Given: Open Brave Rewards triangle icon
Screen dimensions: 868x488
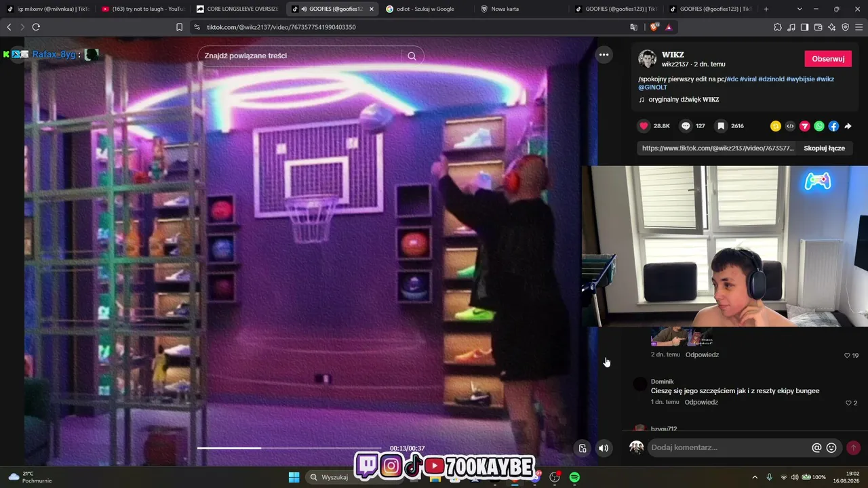Looking at the screenshot, I should [669, 27].
